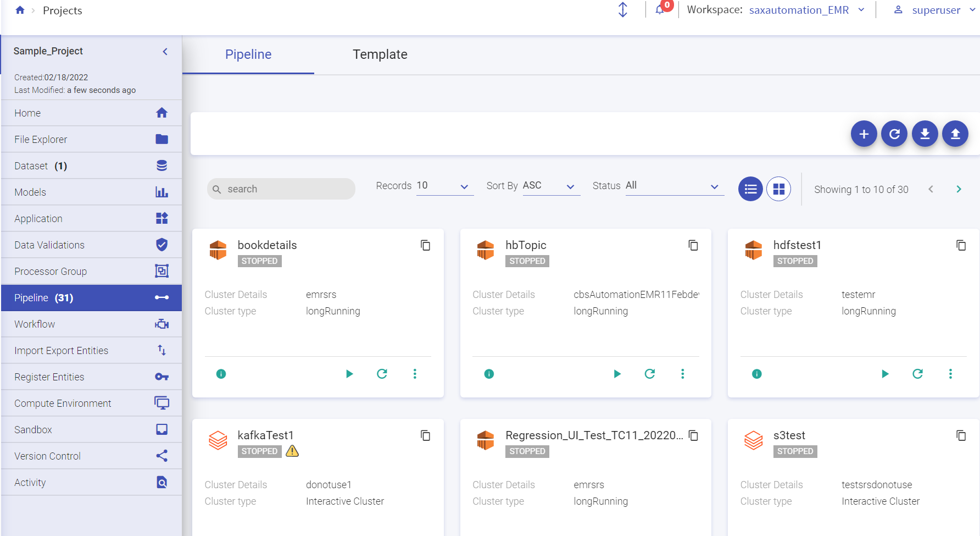Reload the hbTopic pipeline card
The image size is (980, 536).
click(650, 374)
